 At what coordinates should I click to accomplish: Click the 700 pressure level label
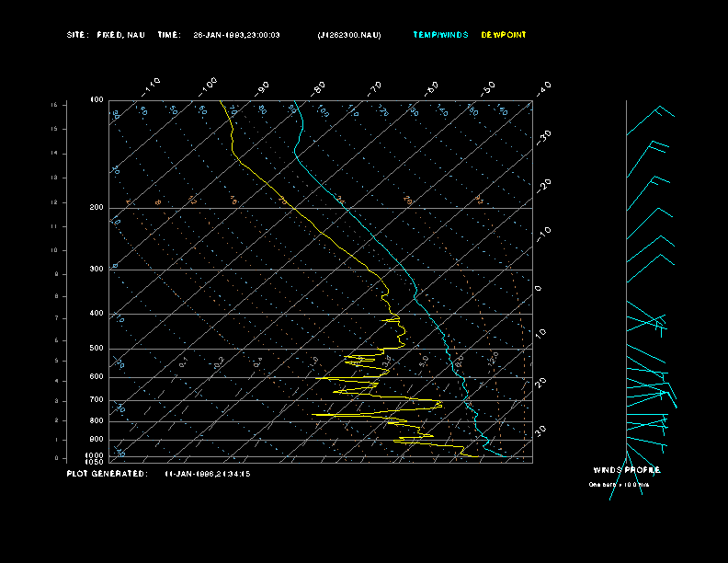coord(97,399)
